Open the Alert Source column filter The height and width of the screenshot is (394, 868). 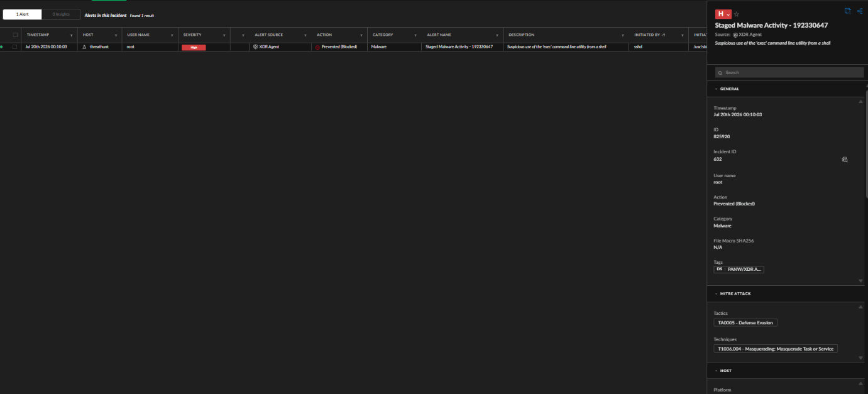click(x=305, y=35)
